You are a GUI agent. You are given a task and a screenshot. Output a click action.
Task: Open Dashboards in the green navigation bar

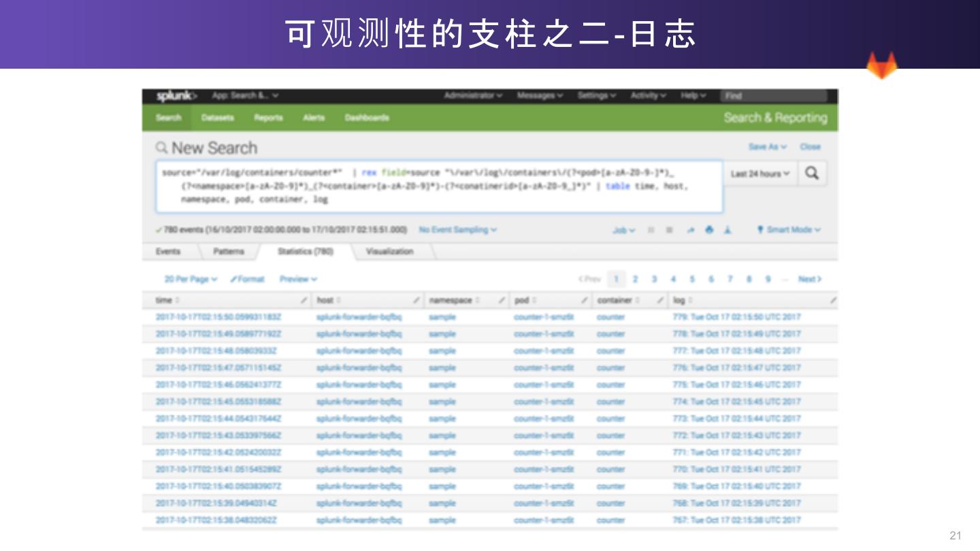coord(367,118)
